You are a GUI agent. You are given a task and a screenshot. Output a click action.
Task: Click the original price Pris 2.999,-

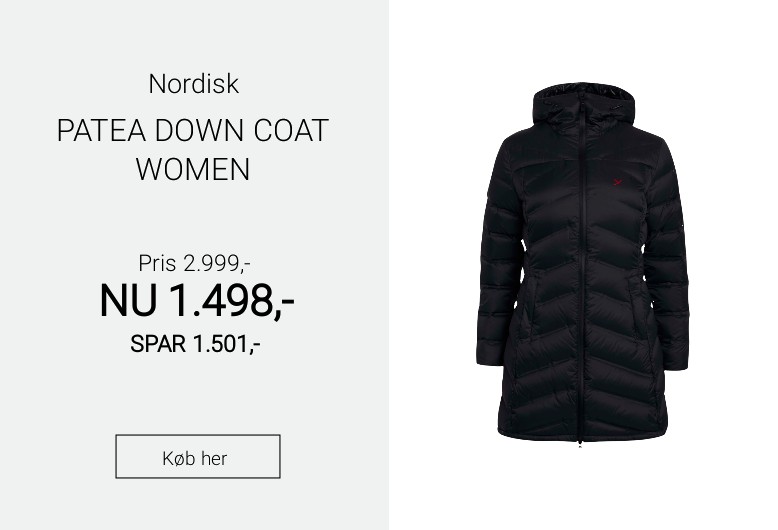pyautogui.click(x=194, y=263)
